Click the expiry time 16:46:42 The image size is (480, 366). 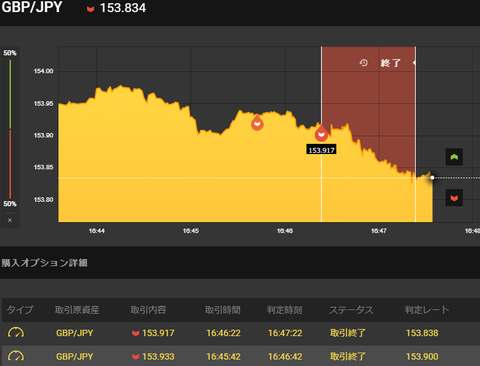pyautogui.click(x=285, y=357)
